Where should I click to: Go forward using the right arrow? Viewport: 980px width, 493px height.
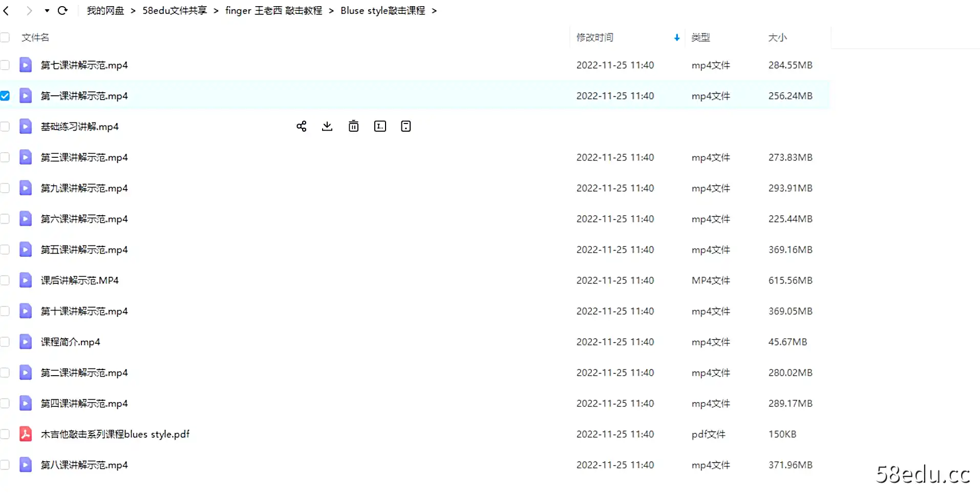(29, 11)
